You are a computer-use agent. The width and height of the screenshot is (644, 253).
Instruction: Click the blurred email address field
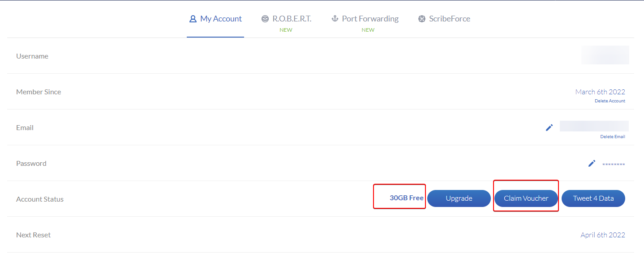pyautogui.click(x=594, y=126)
